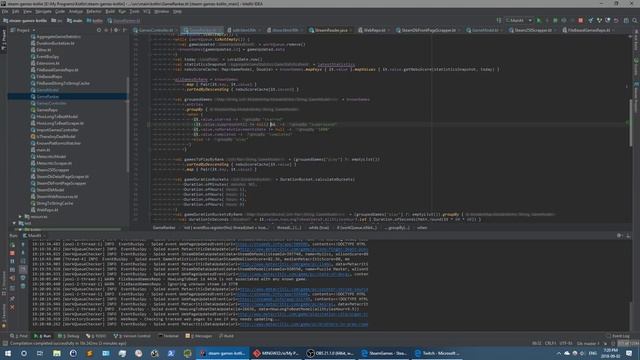Open 3: Find tool window button

click(x=19, y=336)
